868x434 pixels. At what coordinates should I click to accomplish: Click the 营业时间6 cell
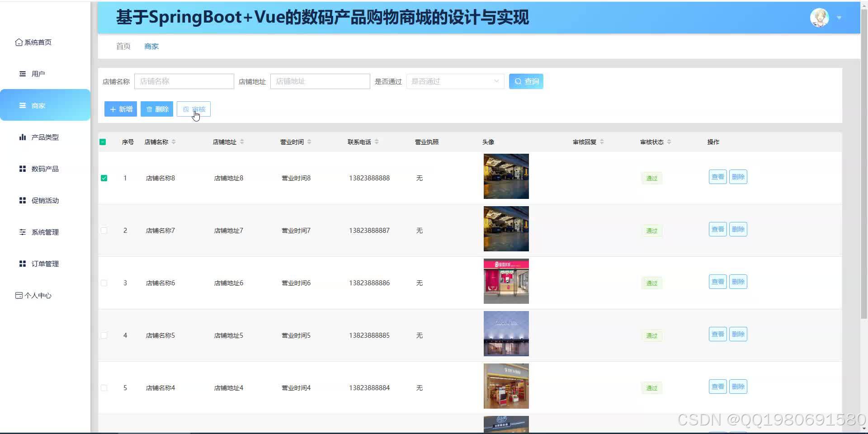[x=296, y=283]
